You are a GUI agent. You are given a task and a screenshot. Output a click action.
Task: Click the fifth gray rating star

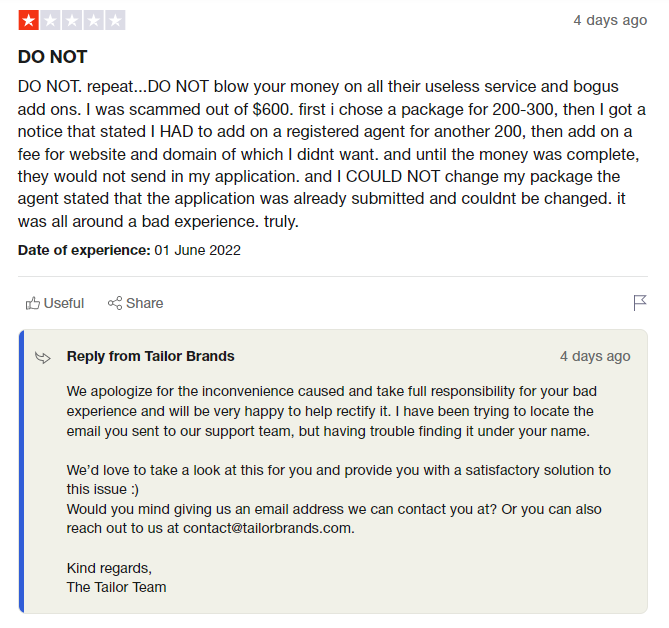click(x=116, y=20)
